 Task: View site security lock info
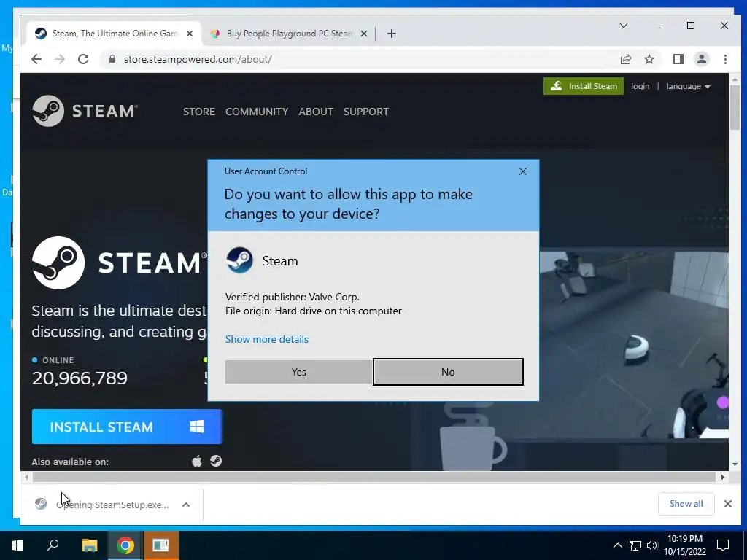(112, 59)
